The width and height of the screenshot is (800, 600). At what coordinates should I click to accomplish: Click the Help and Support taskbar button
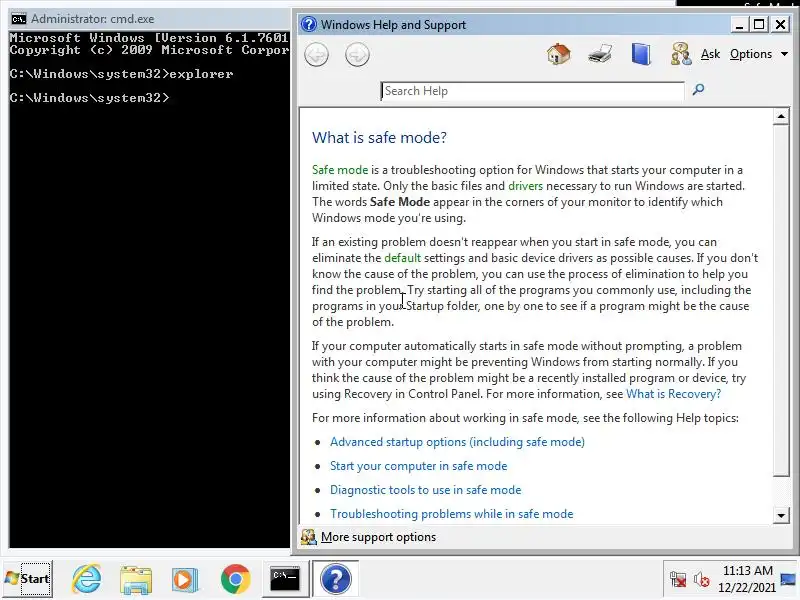335,579
